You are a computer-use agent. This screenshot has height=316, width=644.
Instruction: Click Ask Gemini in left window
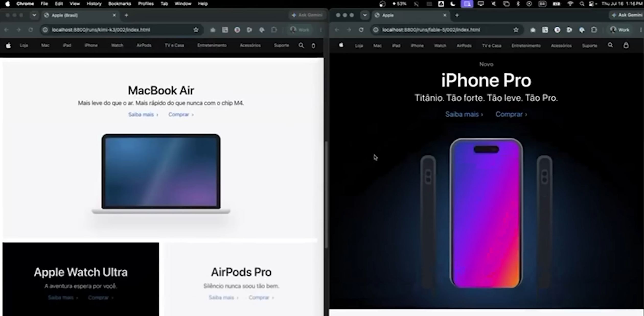[x=307, y=15]
